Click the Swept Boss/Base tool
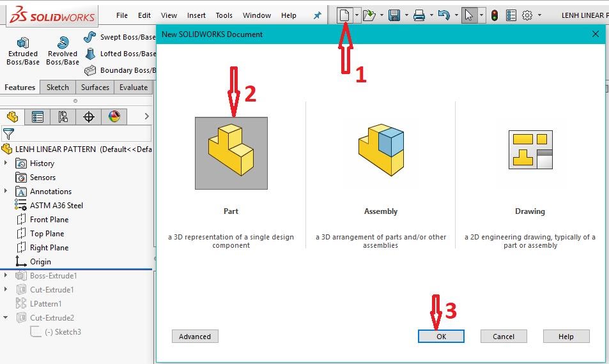This screenshot has height=364, width=609. click(x=119, y=37)
